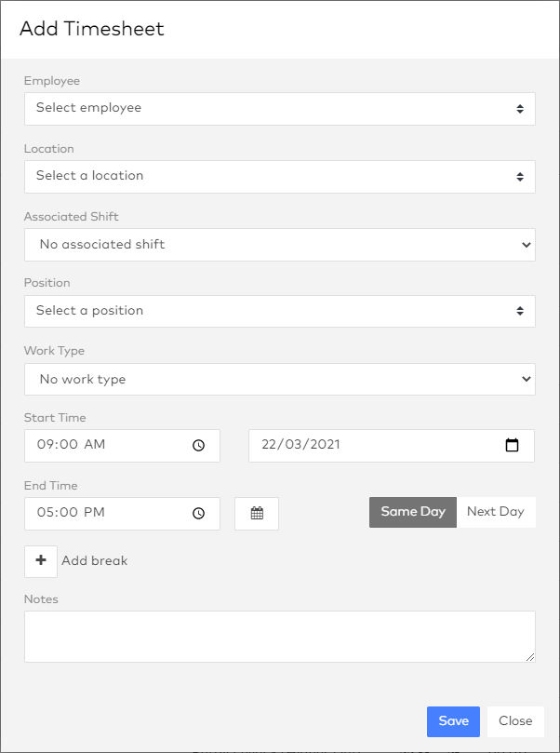The height and width of the screenshot is (753, 560).
Task: Click inside the Notes text area
Action: tap(279, 636)
